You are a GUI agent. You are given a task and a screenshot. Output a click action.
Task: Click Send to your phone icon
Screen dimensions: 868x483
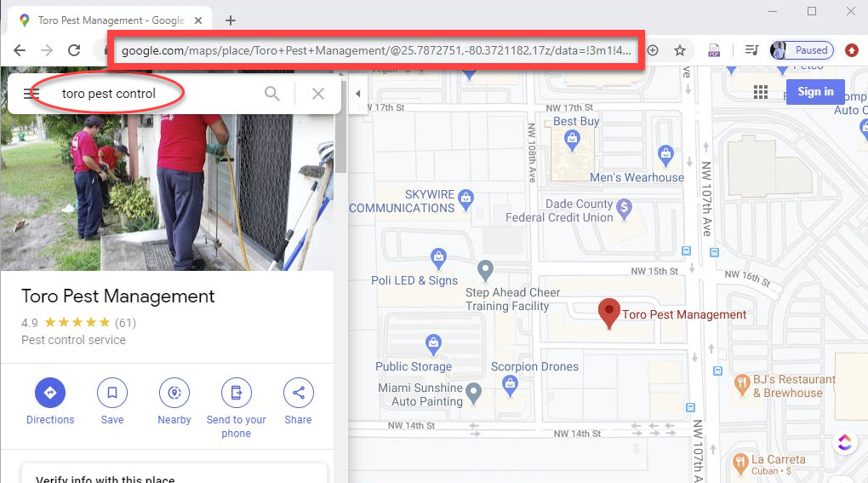pos(236,393)
